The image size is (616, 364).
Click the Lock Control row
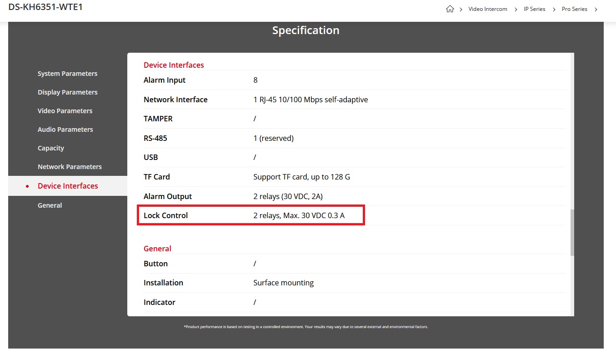250,215
